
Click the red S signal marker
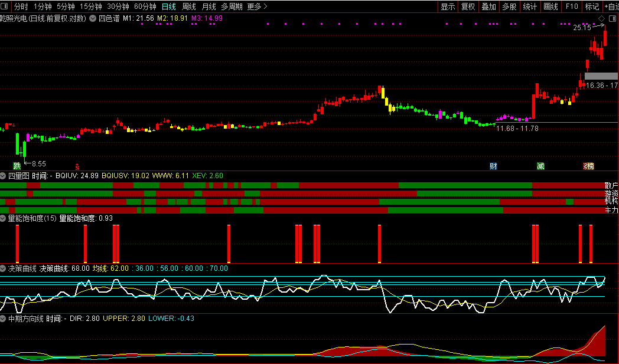pos(76,166)
